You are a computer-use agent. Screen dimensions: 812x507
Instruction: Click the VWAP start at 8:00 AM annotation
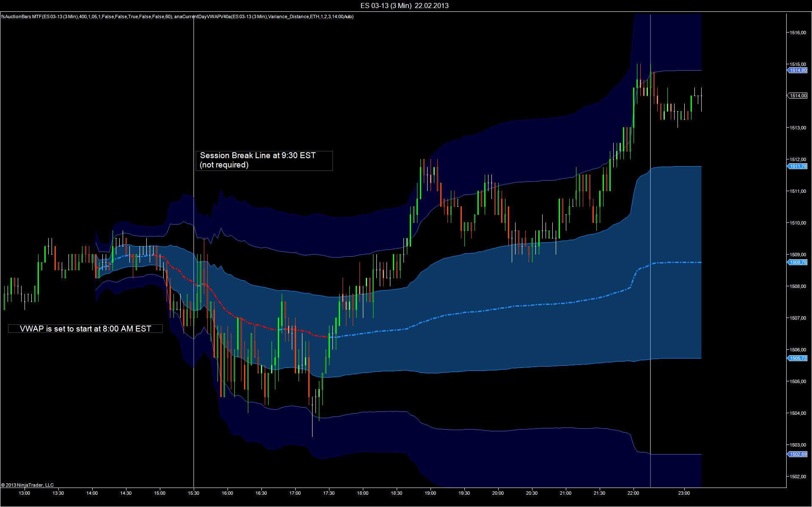[85, 329]
